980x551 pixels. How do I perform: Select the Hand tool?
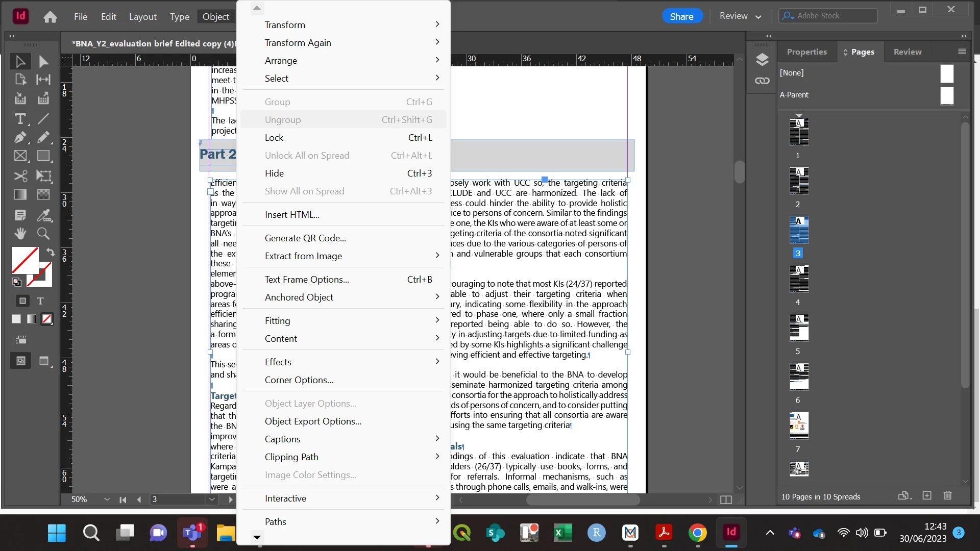tap(20, 234)
